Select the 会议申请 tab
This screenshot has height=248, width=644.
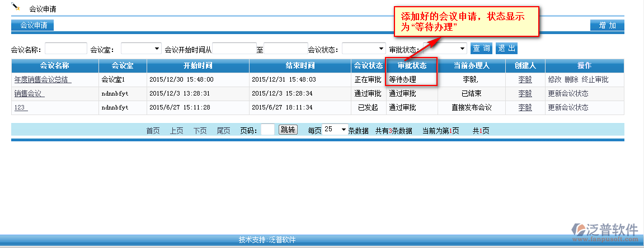pyautogui.click(x=33, y=25)
